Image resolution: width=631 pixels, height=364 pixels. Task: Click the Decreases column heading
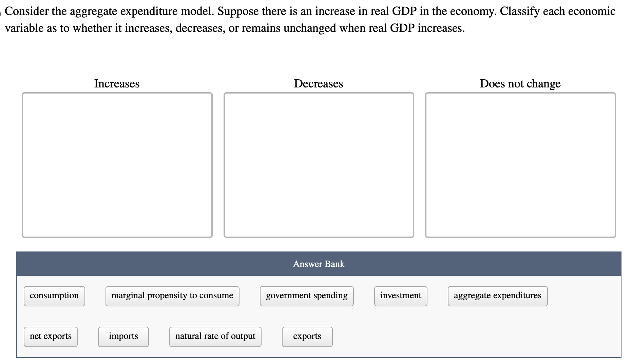pyautogui.click(x=318, y=83)
